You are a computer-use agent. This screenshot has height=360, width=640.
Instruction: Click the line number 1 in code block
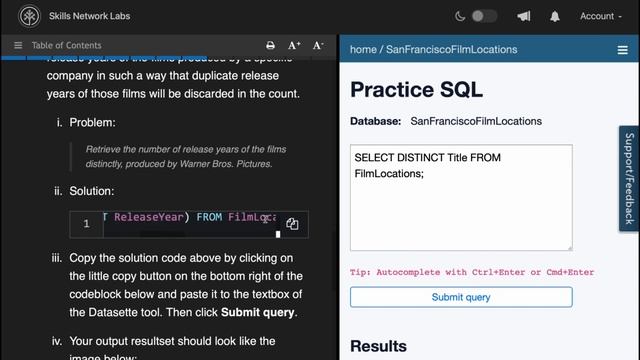coord(86,224)
